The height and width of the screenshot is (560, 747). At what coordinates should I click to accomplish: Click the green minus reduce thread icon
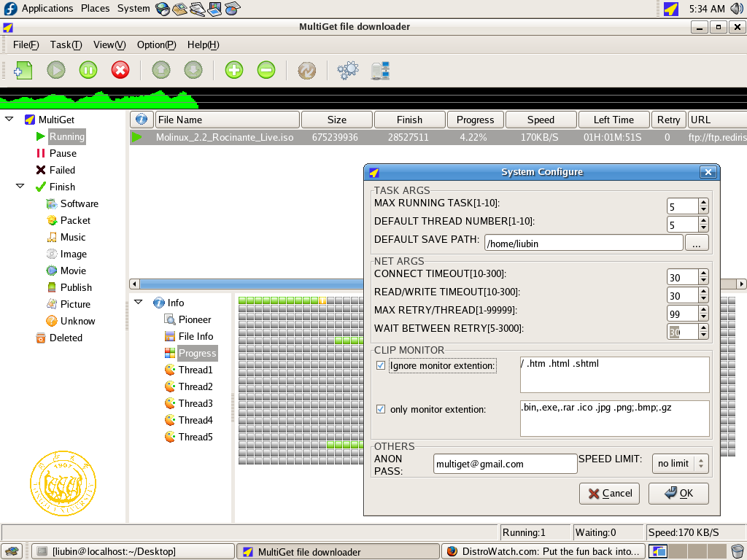point(266,70)
